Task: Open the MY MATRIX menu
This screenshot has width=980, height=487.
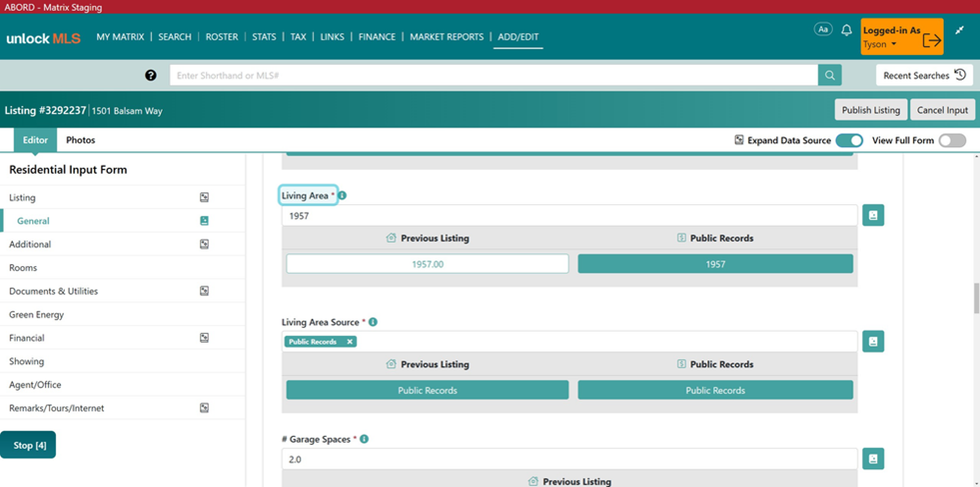Action: [x=120, y=37]
